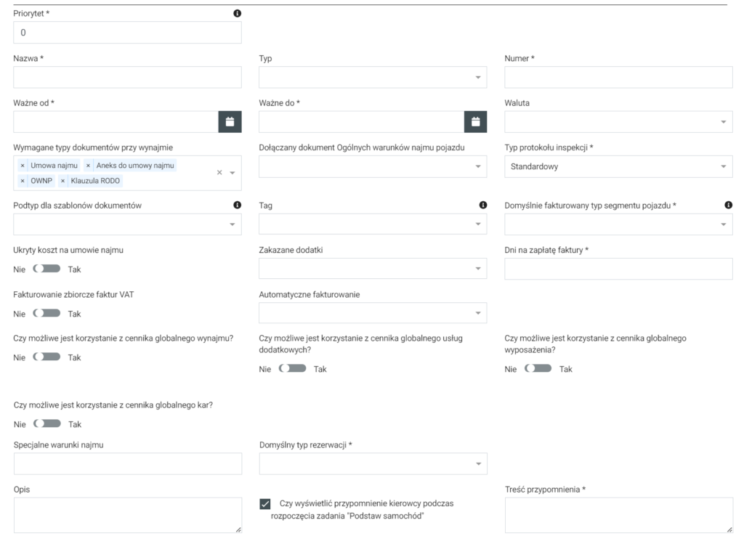Toggle Ukryty koszt na umowie najmu switch

coord(46,269)
